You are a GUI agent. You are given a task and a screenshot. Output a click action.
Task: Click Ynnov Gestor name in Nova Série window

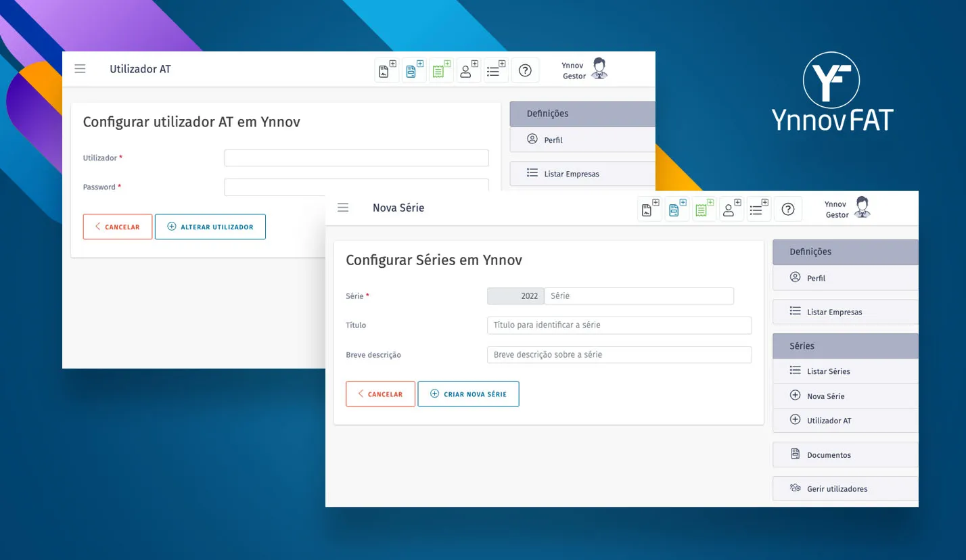(837, 209)
